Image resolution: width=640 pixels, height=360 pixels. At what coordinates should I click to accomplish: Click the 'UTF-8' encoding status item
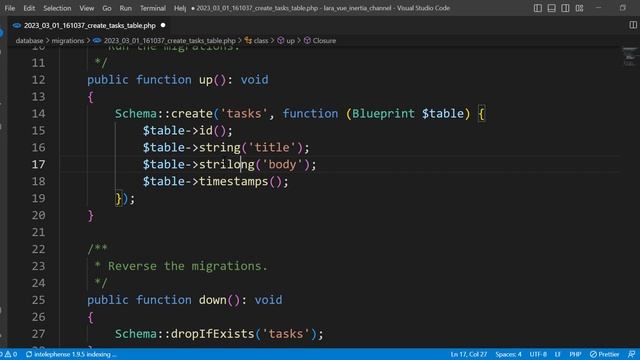pos(538,354)
